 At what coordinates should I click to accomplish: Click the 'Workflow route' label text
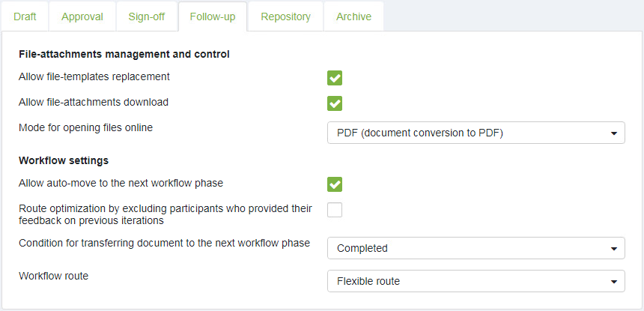point(53,276)
